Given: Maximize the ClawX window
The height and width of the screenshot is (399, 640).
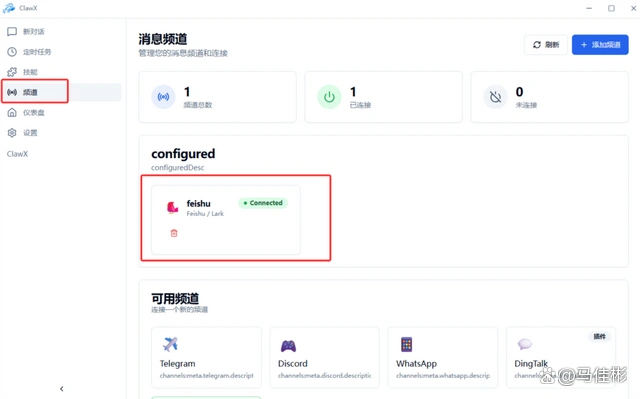Looking at the screenshot, I should 611,8.
